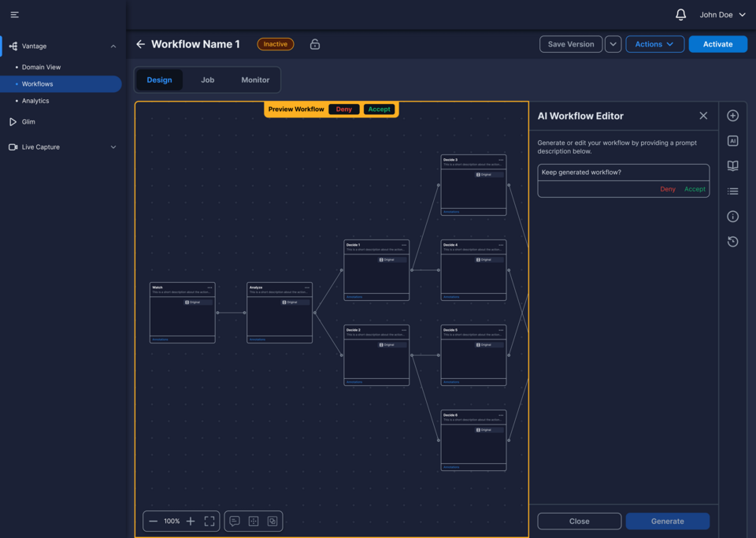Open the minimap icon in the bottom toolbar

pyautogui.click(x=272, y=521)
